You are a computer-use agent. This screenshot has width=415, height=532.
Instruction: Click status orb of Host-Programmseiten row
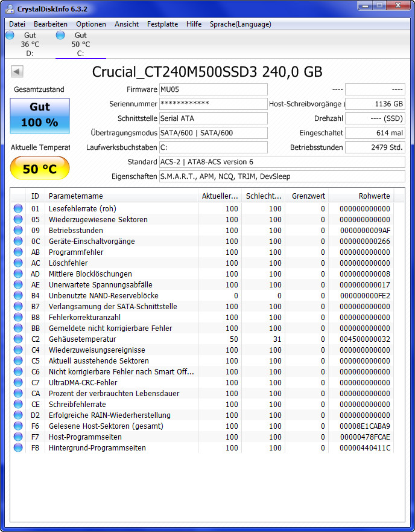[18, 437]
